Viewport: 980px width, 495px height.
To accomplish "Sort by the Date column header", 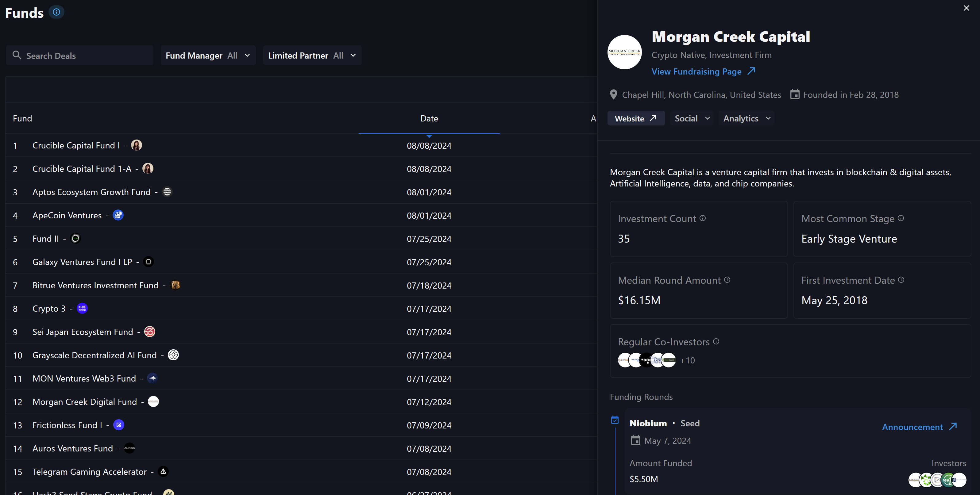I will [x=429, y=118].
